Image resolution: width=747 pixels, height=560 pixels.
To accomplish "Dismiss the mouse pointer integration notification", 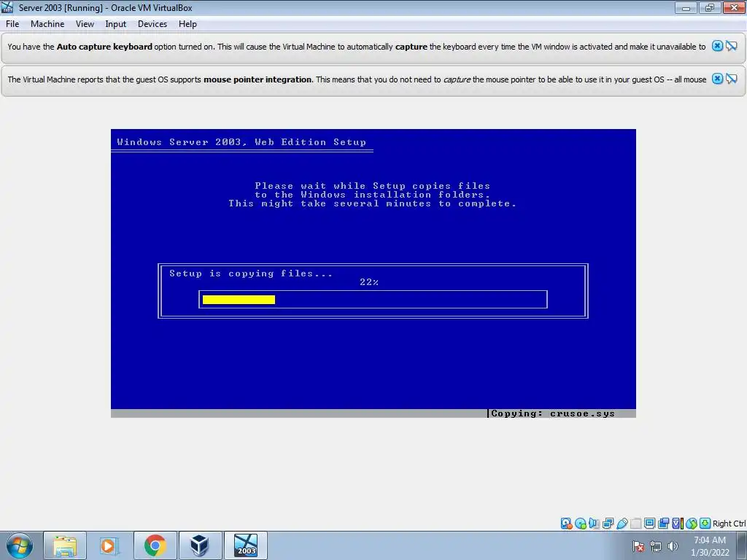I will 717,79.
